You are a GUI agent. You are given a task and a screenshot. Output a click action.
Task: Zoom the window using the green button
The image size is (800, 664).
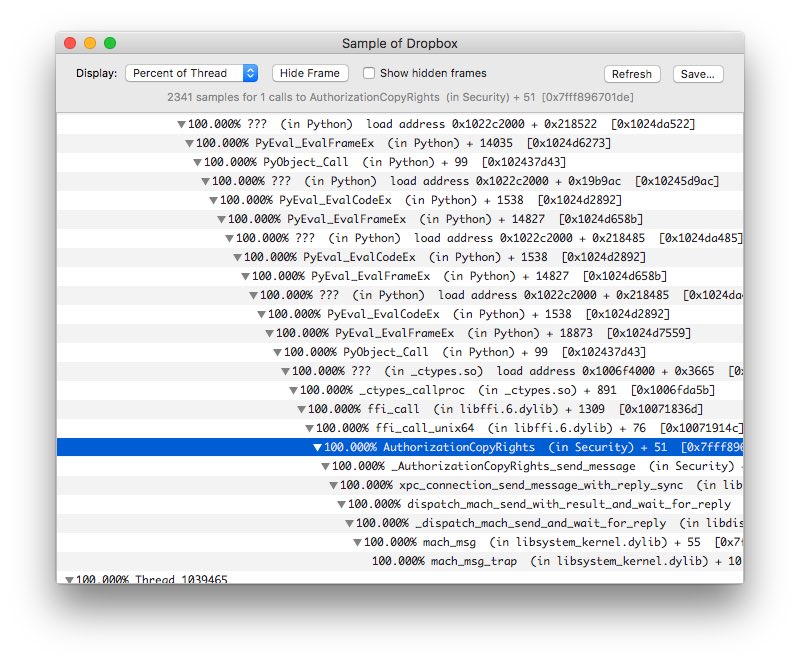pyautogui.click(x=110, y=43)
